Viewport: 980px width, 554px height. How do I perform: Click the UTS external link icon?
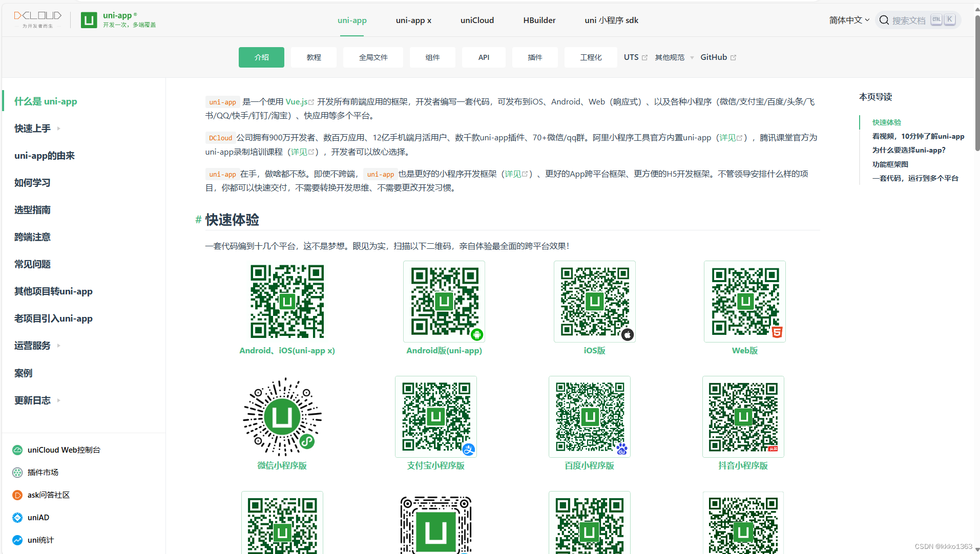click(x=644, y=58)
